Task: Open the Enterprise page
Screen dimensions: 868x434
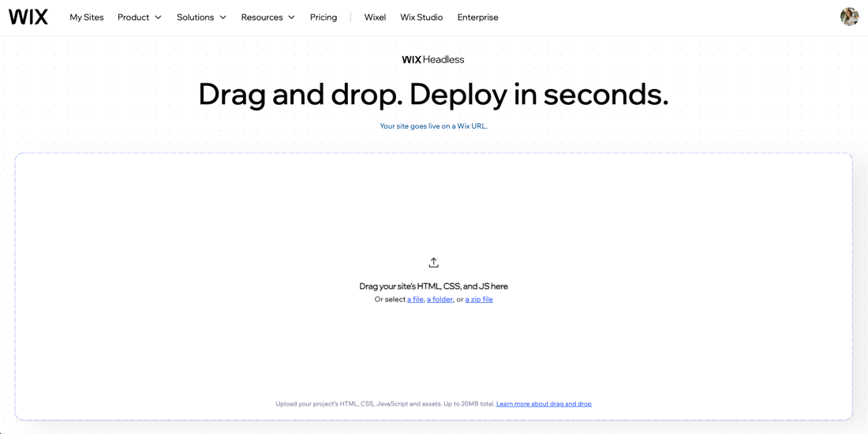Action: (x=477, y=17)
